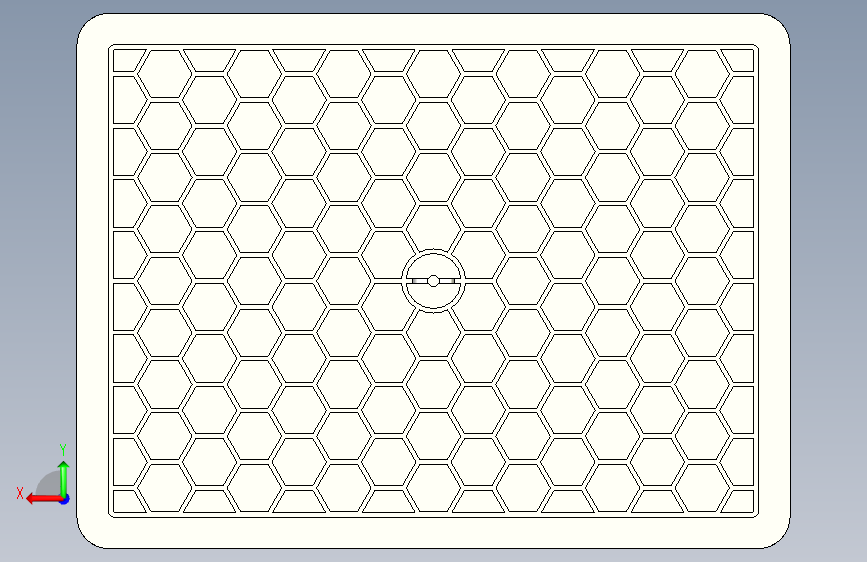Click the green Y axis arrow of the triad

[x=64, y=478]
